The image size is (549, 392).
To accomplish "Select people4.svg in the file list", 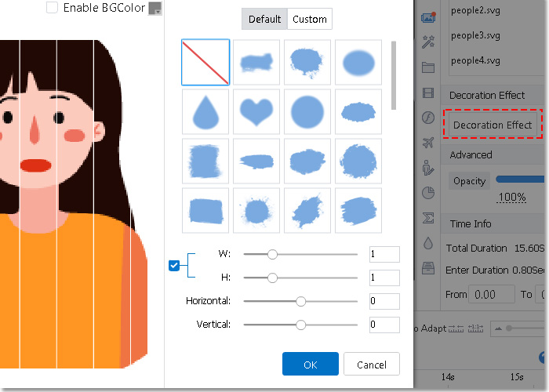I will pos(475,61).
